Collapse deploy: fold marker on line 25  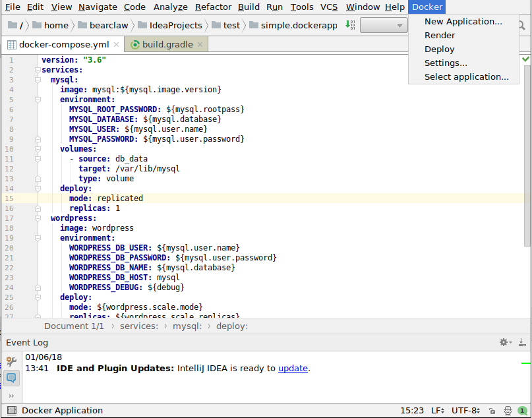(x=38, y=297)
